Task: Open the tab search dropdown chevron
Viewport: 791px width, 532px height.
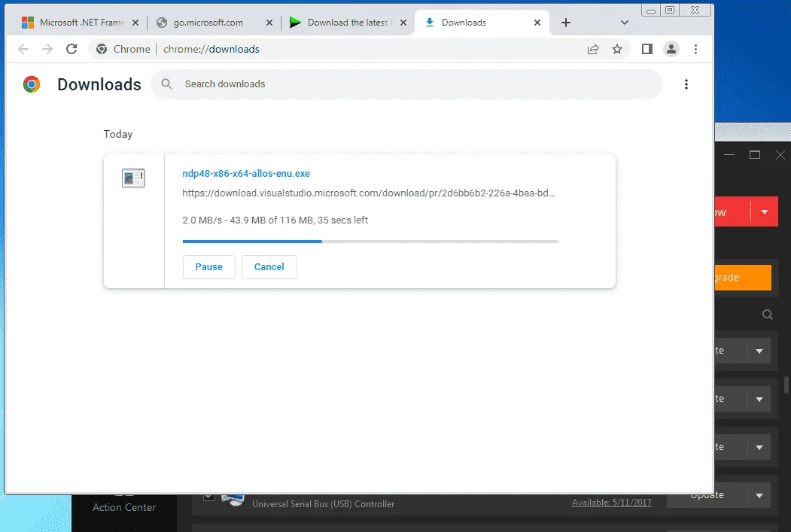Action: click(625, 23)
